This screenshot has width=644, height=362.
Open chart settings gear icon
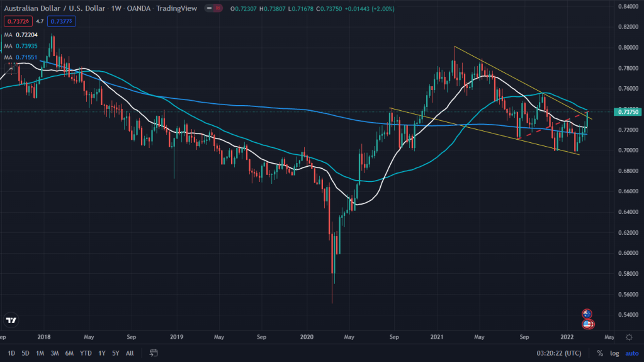point(629,337)
